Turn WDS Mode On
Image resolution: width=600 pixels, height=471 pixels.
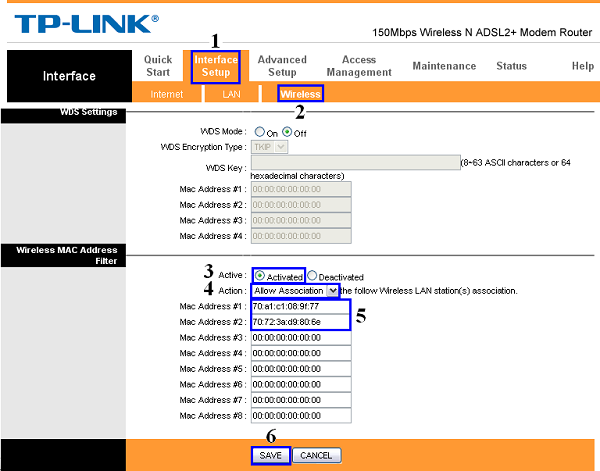coord(260,132)
